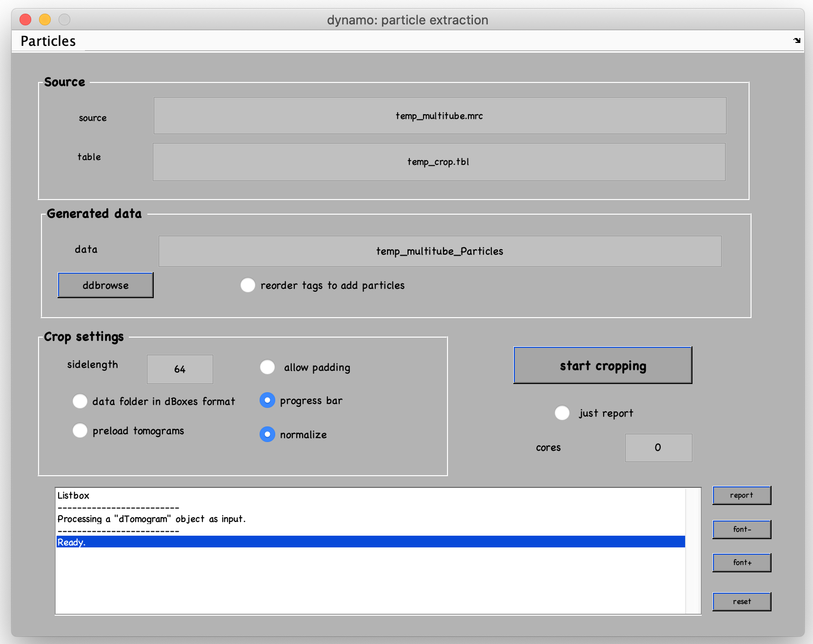The height and width of the screenshot is (644, 813).
Task: Decrease font with font- button
Action: (x=742, y=529)
